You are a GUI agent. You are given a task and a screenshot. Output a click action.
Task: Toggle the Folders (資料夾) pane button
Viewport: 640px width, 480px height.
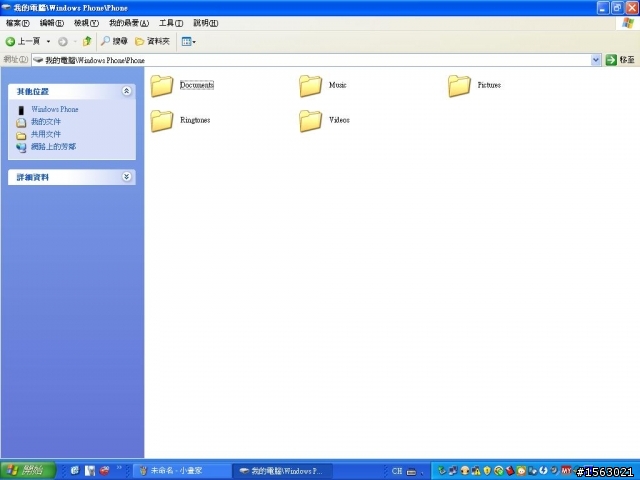tap(152, 41)
